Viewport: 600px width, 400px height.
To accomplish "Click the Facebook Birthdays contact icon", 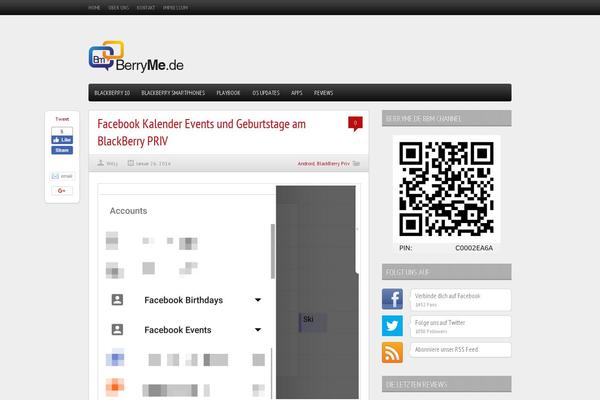I will (117, 300).
